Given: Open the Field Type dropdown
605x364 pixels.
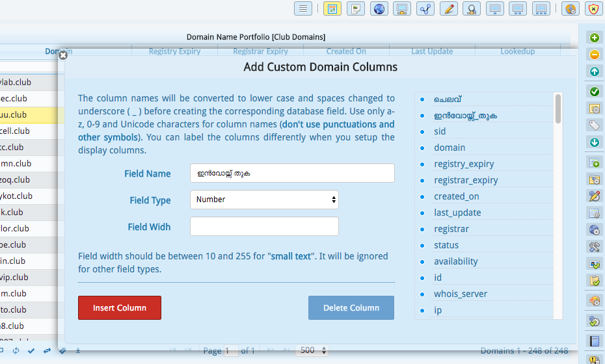Looking at the screenshot, I should pos(264,200).
